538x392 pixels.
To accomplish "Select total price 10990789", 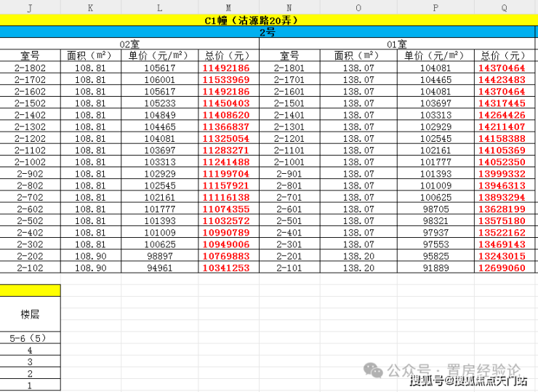I will [x=228, y=233].
